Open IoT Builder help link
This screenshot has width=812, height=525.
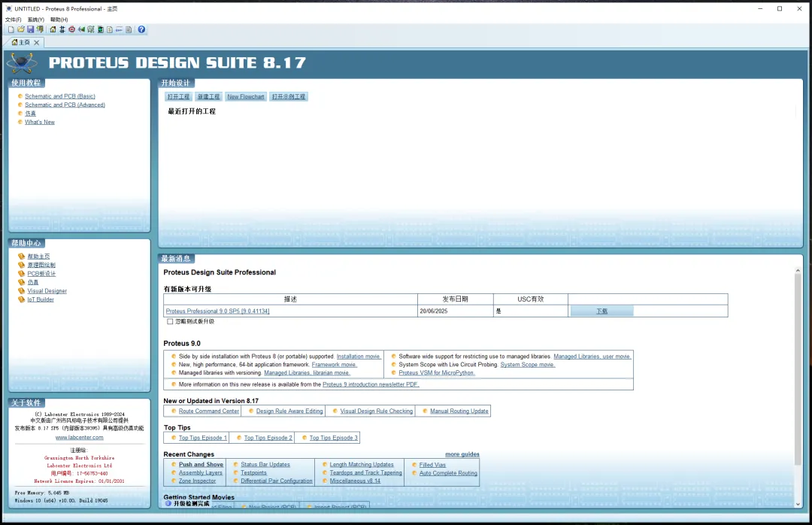[x=41, y=299]
